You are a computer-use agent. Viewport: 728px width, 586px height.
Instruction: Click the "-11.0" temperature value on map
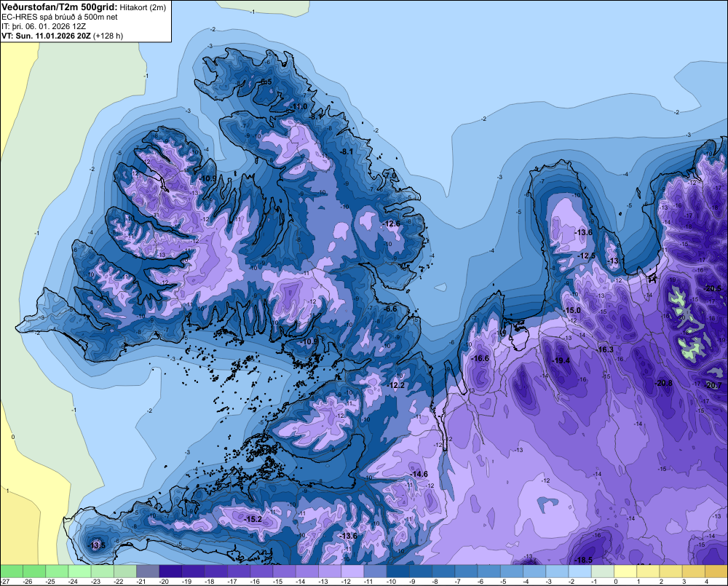tap(299, 107)
